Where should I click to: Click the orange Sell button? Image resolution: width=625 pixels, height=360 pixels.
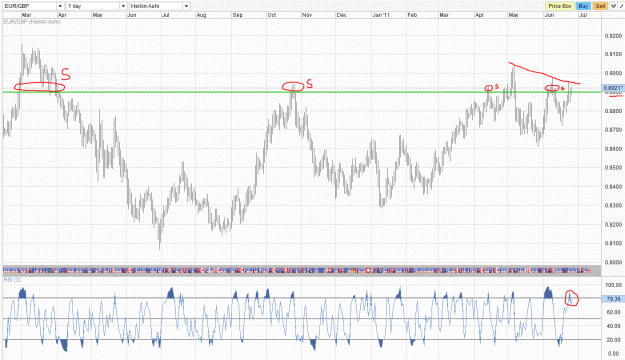pos(600,6)
